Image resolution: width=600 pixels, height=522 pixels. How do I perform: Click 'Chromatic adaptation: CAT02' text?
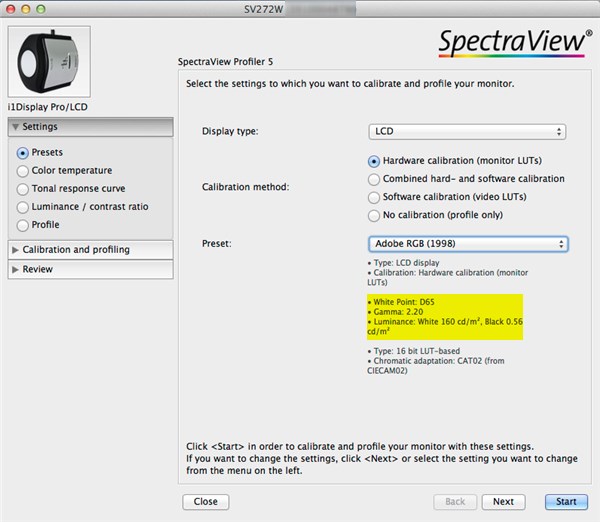coord(436,365)
